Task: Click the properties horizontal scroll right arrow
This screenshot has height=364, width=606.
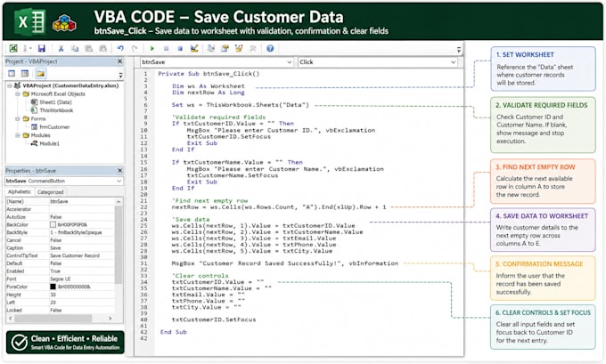Action: [111, 319]
